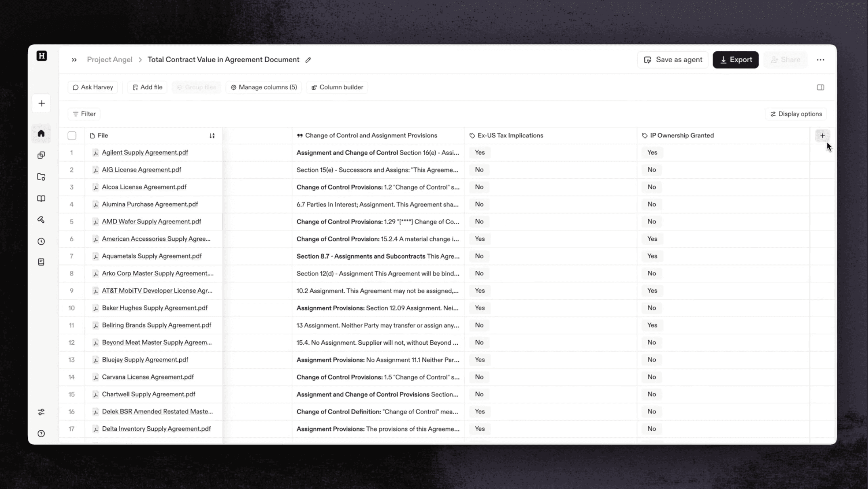This screenshot has width=868, height=489.
Task: Click the Group files button
Action: [196, 87]
